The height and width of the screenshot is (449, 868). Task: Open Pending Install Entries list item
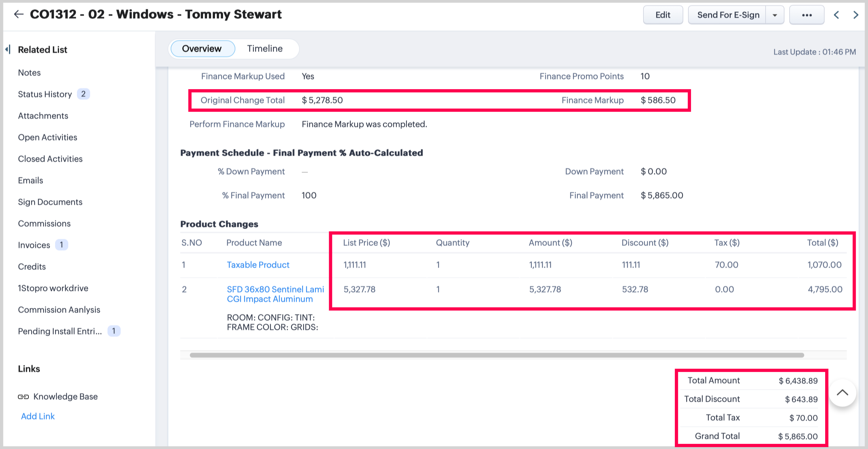point(60,331)
